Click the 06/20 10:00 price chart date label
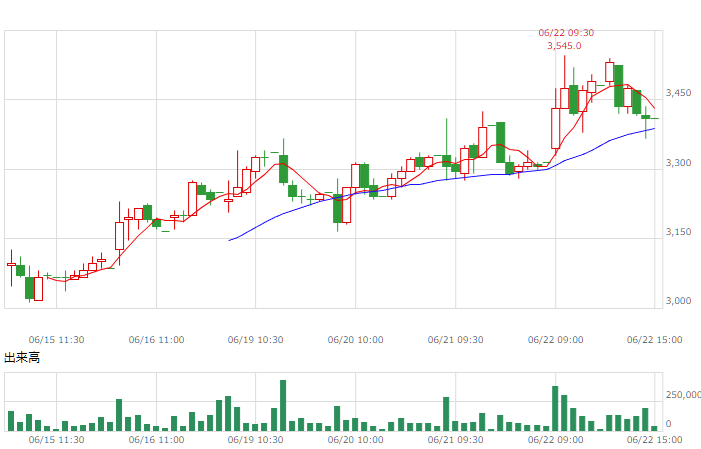The width and height of the screenshot is (701, 449). (355, 340)
